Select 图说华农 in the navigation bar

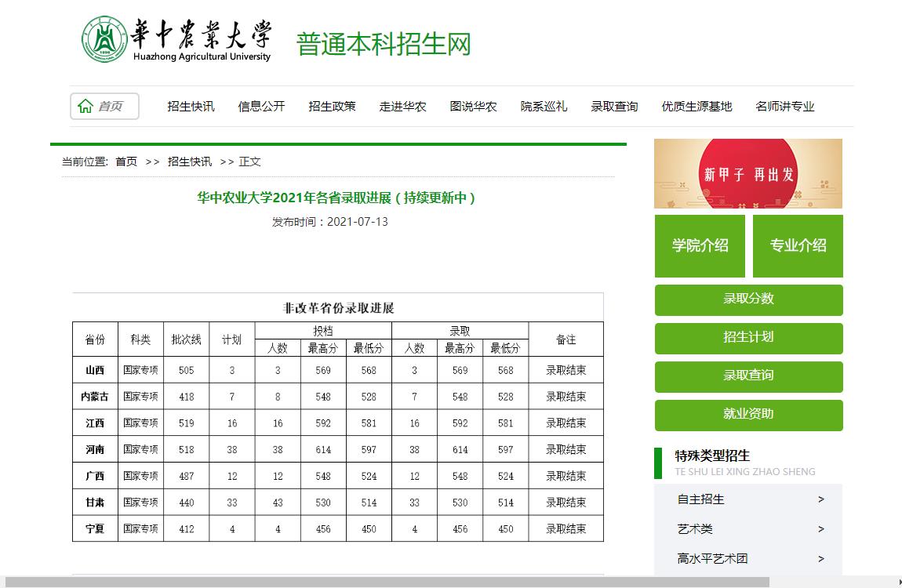[474, 107]
